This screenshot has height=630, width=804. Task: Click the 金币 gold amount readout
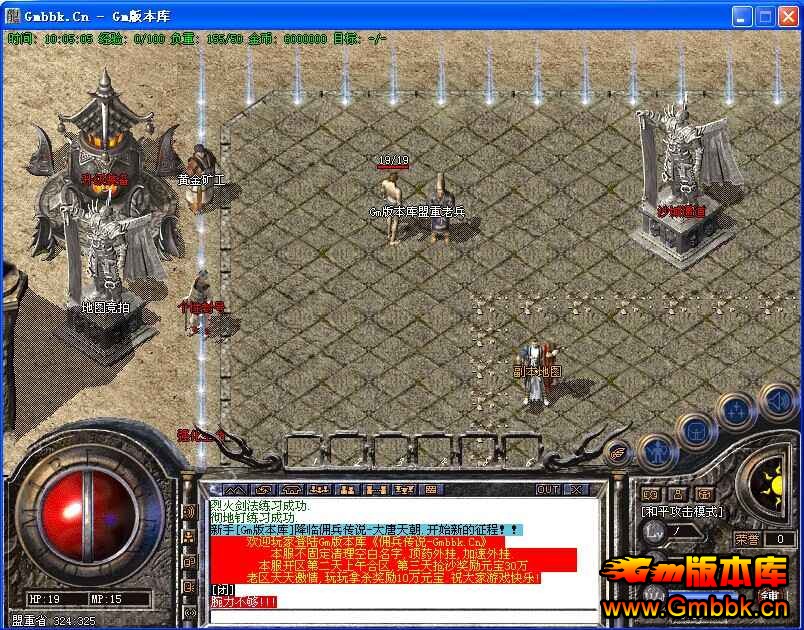click(287, 38)
